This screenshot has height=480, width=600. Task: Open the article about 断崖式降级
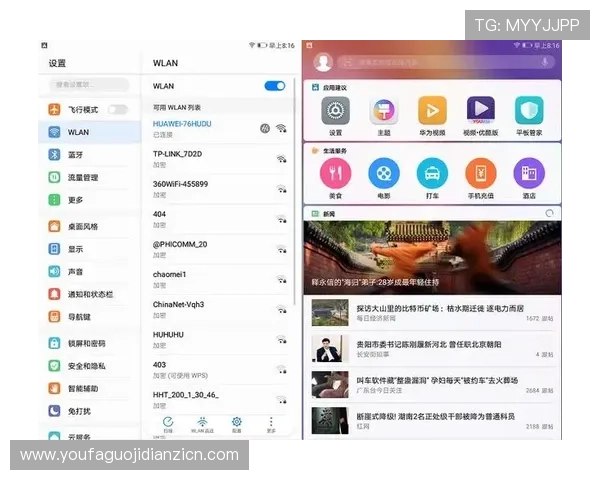pyautogui.click(x=432, y=421)
